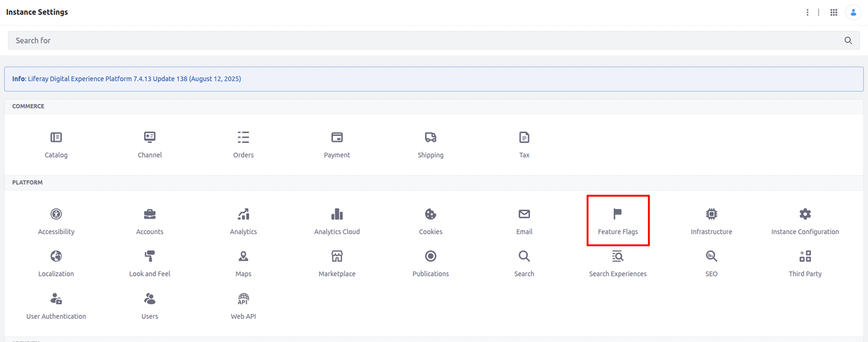
Task: Open the Orders settings icon
Action: click(x=243, y=137)
